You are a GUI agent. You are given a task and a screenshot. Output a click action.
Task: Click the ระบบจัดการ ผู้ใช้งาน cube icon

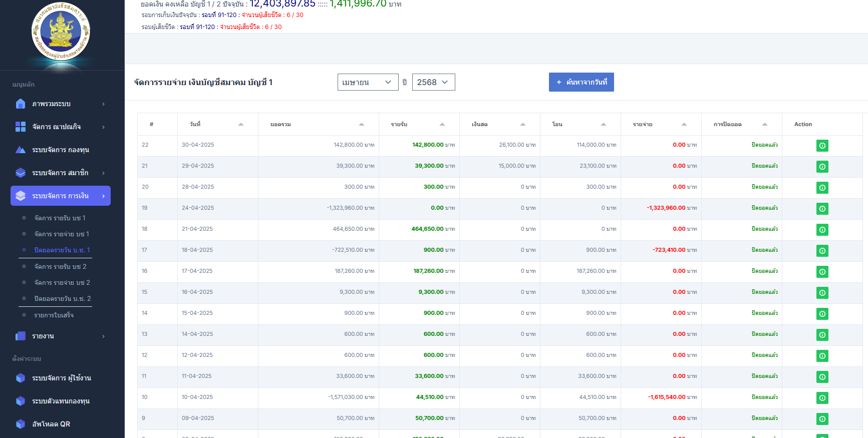tap(21, 378)
